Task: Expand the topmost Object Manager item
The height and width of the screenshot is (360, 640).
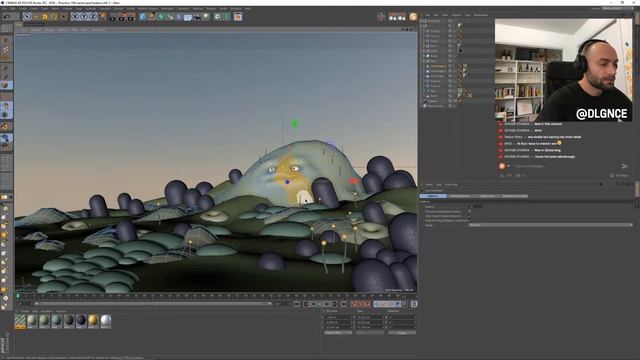Action: tap(422, 21)
